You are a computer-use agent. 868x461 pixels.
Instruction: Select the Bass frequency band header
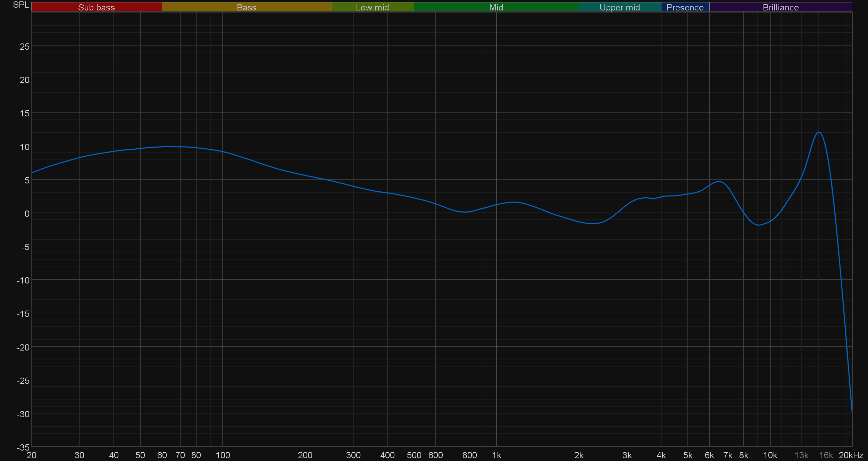pyautogui.click(x=247, y=7)
